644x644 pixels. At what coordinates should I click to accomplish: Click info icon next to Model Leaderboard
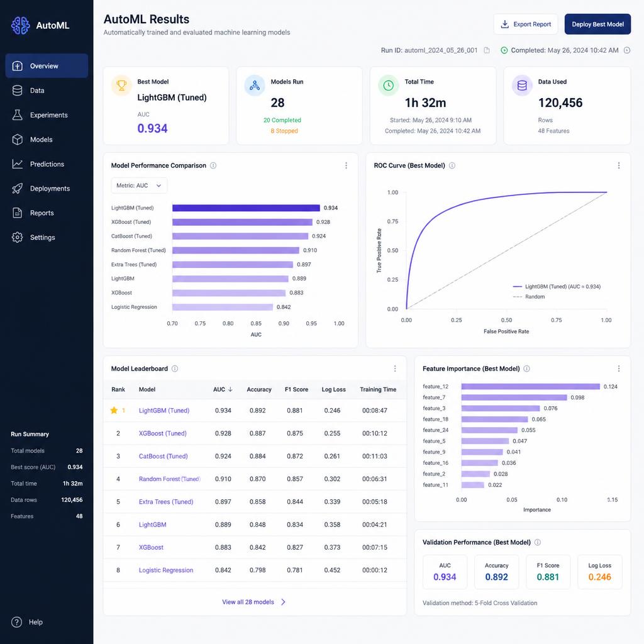pos(175,369)
